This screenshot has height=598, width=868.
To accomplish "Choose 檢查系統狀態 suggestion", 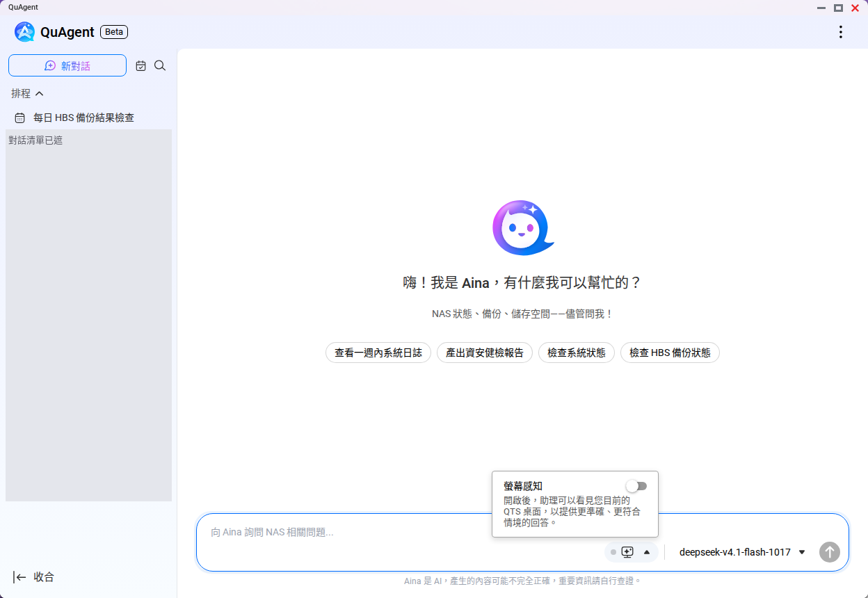I will click(577, 353).
